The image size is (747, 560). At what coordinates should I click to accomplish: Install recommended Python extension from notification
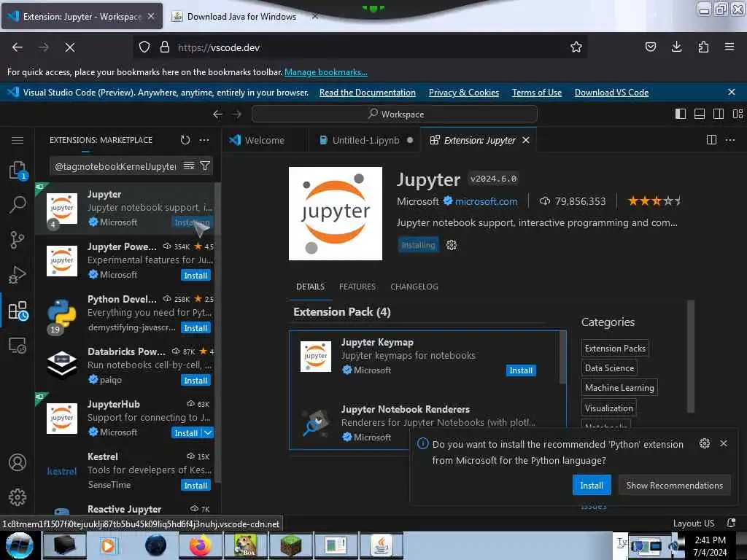(x=591, y=485)
